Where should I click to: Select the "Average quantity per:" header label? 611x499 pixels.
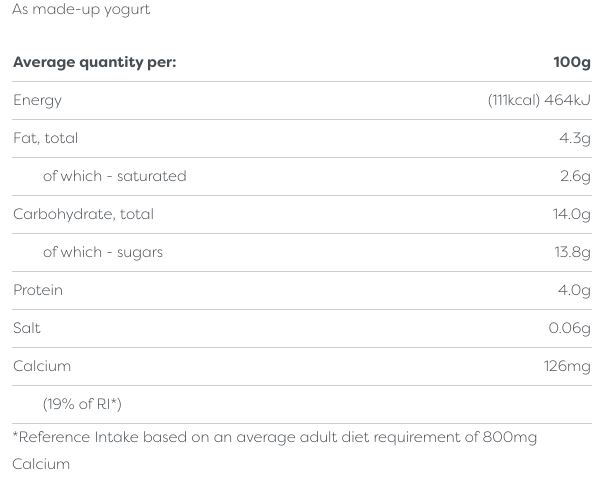tap(94, 62)
